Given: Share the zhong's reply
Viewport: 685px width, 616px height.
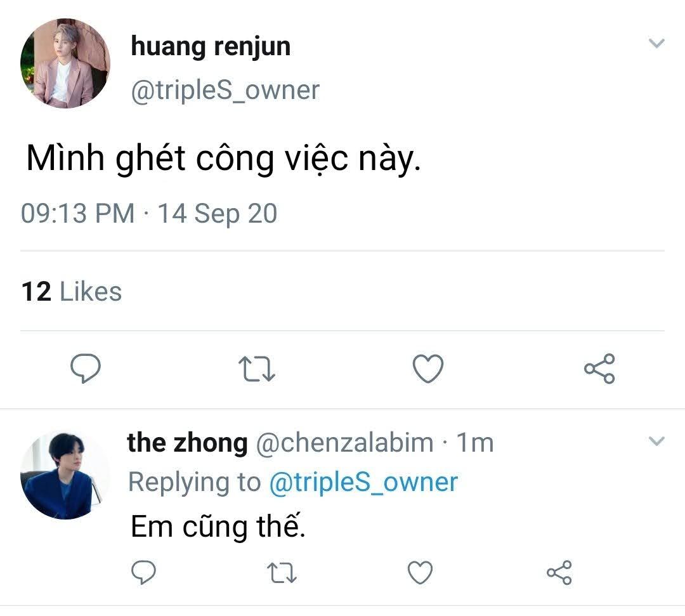Looking at the screenshot, I should [x=559, y=572].
